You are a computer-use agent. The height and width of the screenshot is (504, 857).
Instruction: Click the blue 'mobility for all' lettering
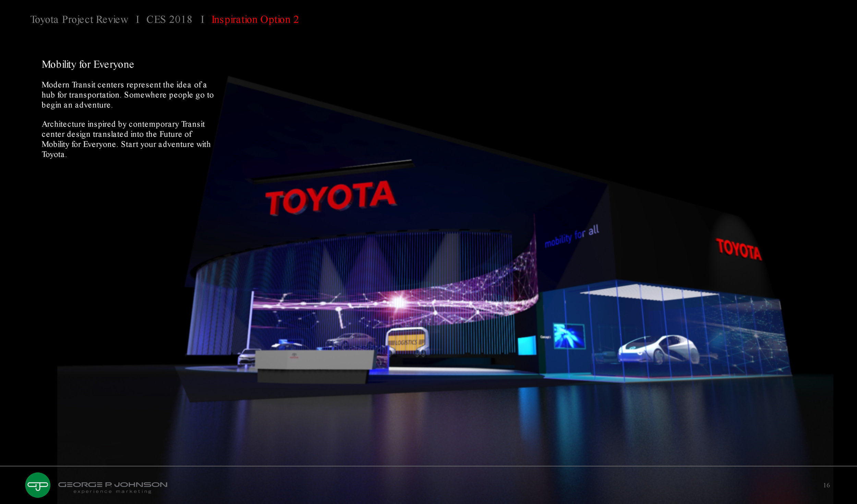click(572, 236)
